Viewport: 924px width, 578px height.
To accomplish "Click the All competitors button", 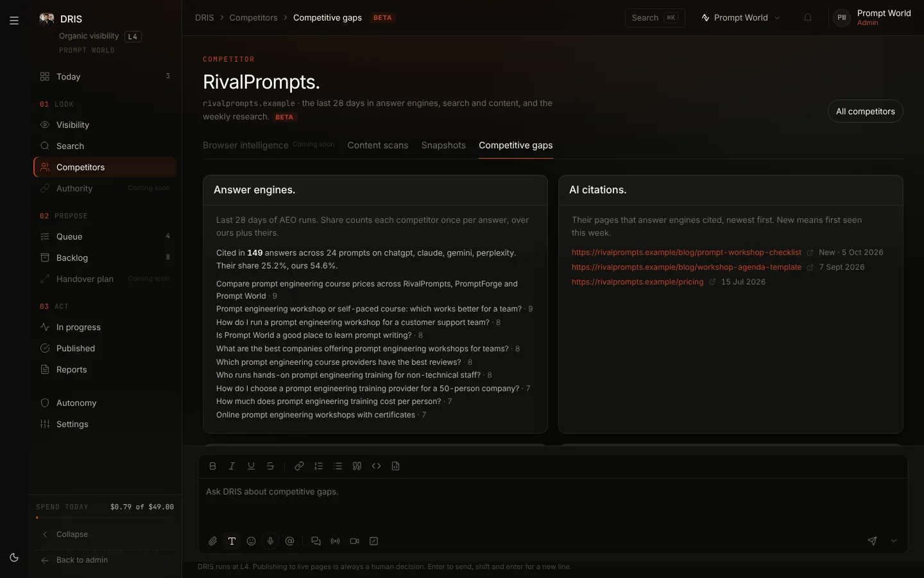I will [x=865, y=112].
